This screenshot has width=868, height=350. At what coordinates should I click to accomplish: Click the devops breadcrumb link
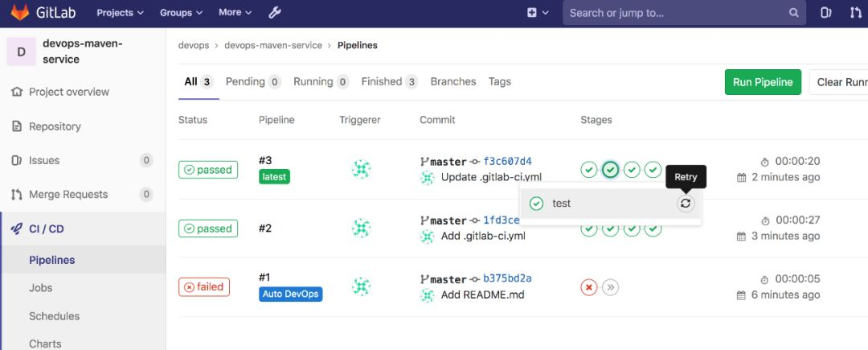pos(194,45)
